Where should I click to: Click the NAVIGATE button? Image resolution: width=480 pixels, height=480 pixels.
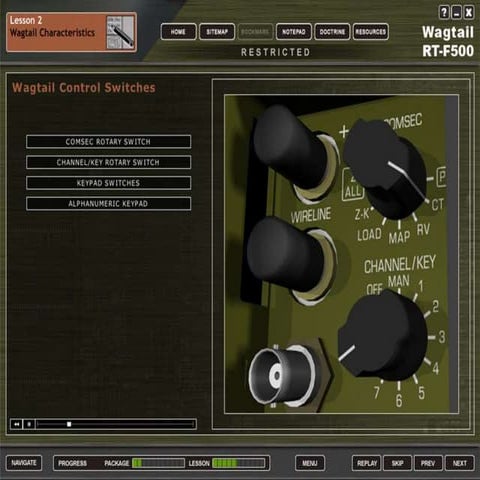(x=24, y=463)
